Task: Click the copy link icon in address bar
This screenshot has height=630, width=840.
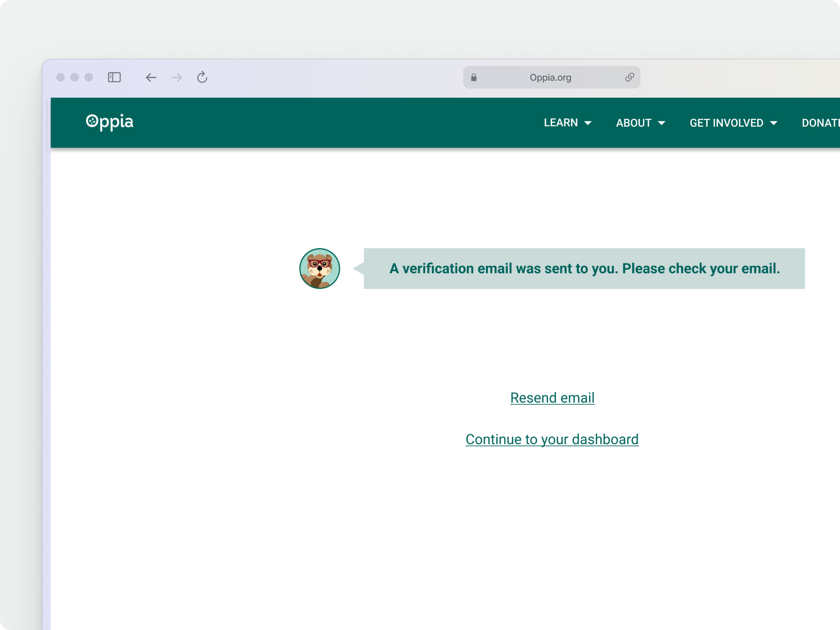Action: tap(629, 77)
